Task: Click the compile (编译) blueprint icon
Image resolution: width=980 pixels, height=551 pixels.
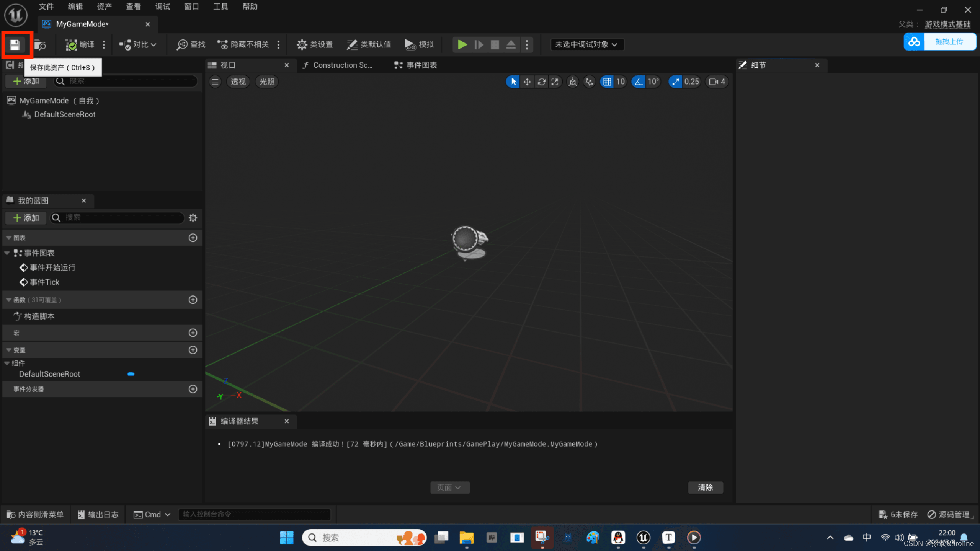Action: point(80,44)
